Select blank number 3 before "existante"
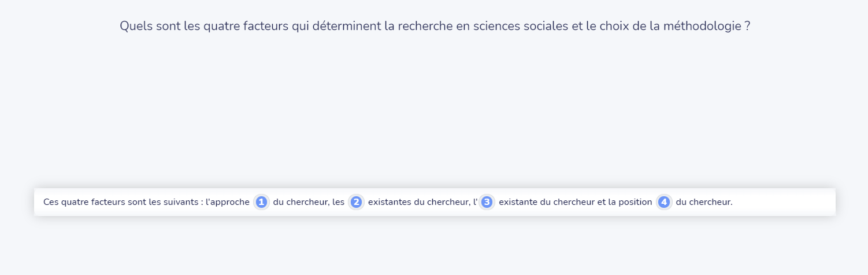The image size is (868, 275). 487,202
